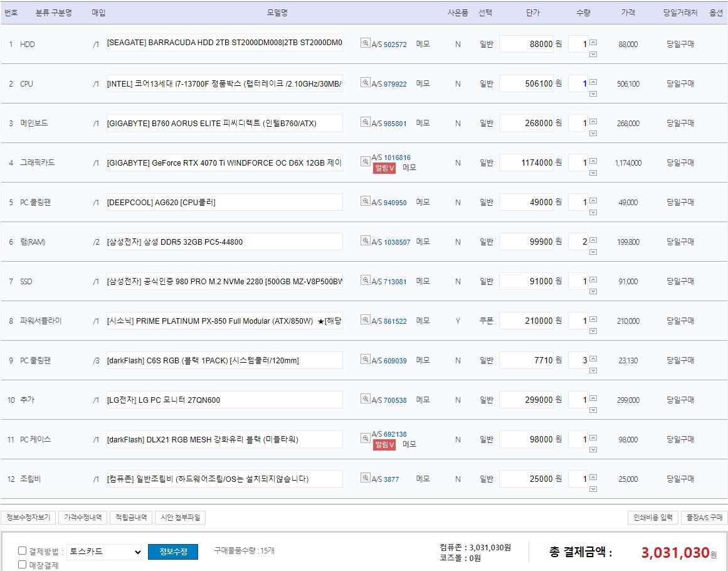The image size is (728, 571).
Task: Open magnifier icon in SSD row
Action: [x=366, y=280]
